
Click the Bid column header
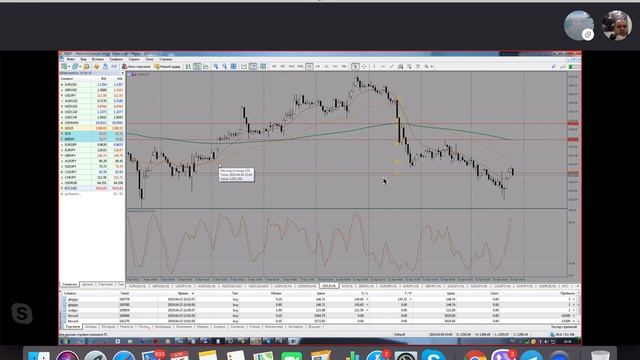104,78
